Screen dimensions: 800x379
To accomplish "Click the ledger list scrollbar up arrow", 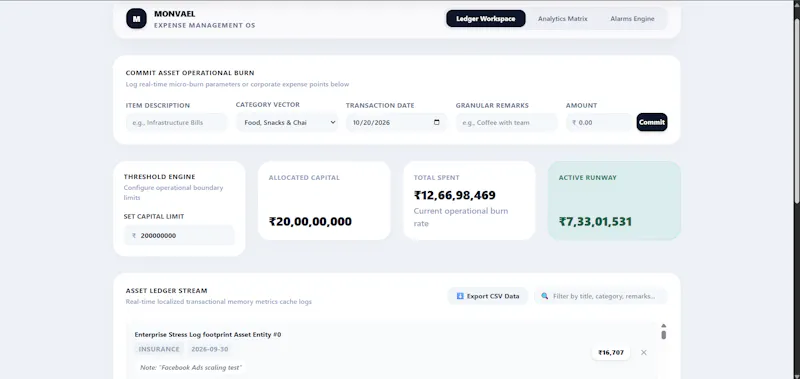I will (x=663, y=325).
